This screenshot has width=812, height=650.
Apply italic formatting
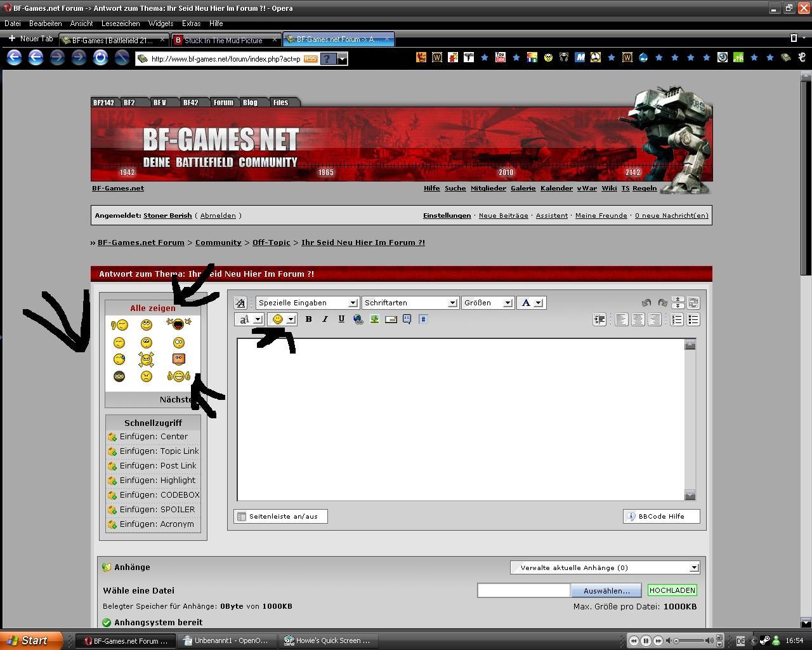[x=325, y=319]
